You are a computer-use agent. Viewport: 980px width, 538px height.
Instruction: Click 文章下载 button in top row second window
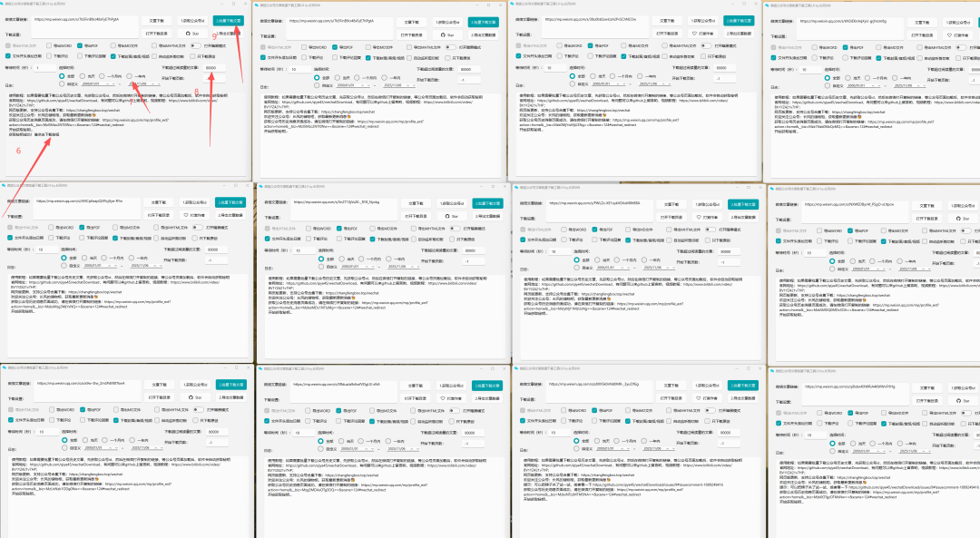(x=412, y=22)
